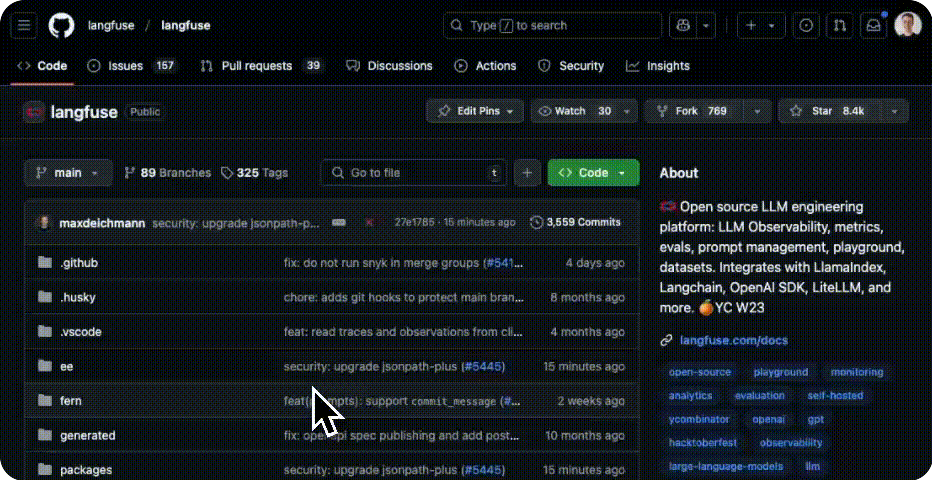932x480 pixels.
Task: Switch to the Pull requests tab
Action: (256, 66)
